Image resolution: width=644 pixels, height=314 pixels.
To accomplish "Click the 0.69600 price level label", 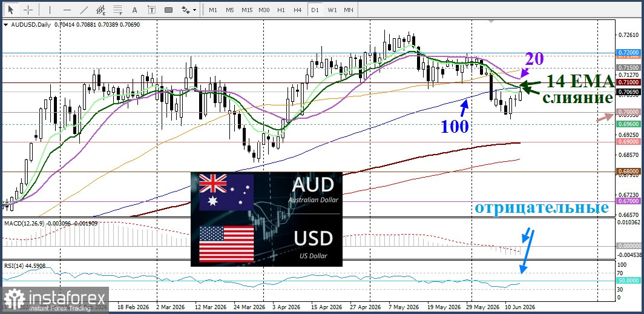I will 629,124.
